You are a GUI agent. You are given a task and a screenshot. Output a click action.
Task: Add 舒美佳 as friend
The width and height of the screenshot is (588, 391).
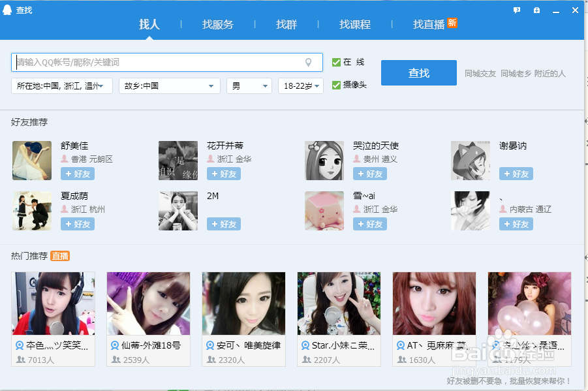tap(78, 174)
